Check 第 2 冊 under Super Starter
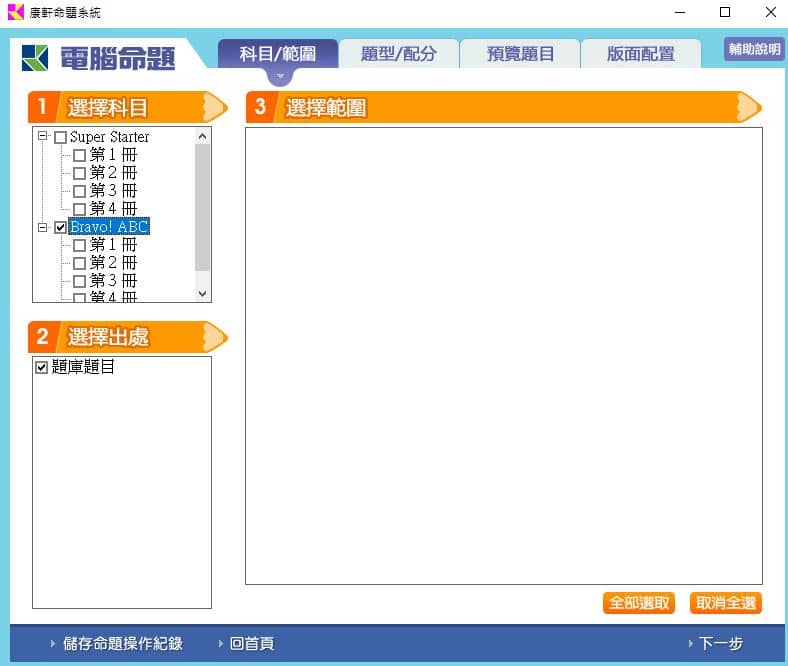Viewport: 788px width, 666px height. click(x=79, y=173)
